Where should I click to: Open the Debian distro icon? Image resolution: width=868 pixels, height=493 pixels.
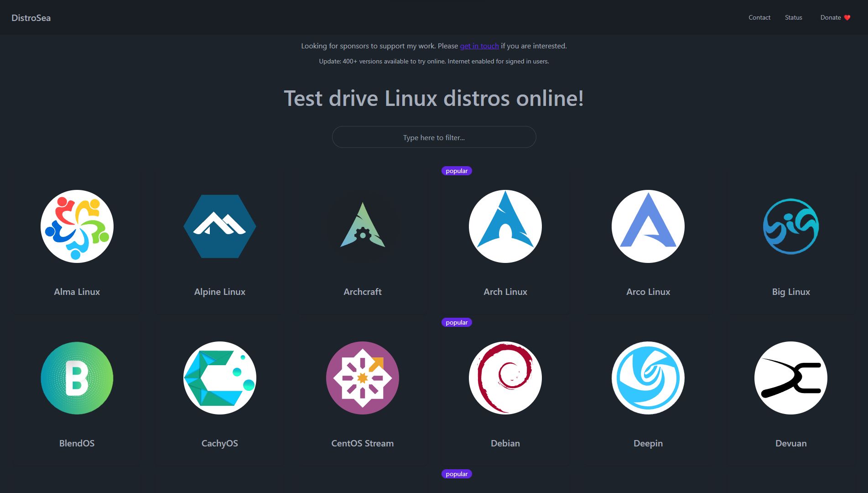505,378
